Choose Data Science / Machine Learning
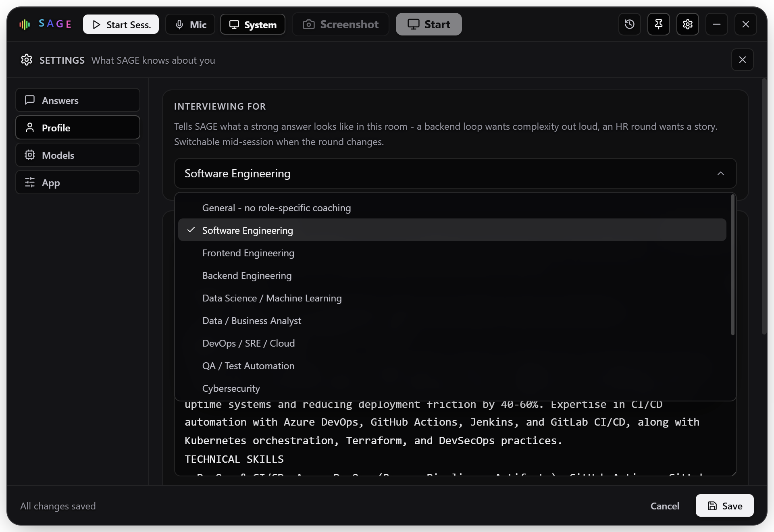Screen dimensions: 774x532 (x=452, y=298)
